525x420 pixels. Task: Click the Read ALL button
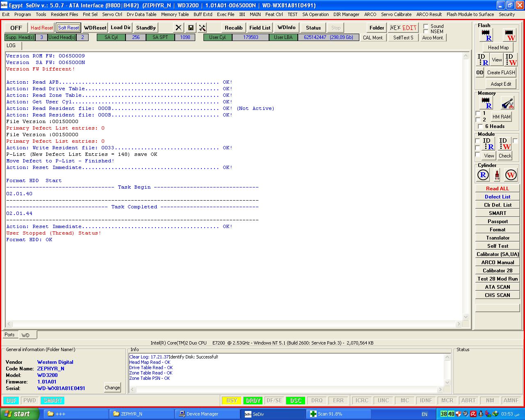498,189
